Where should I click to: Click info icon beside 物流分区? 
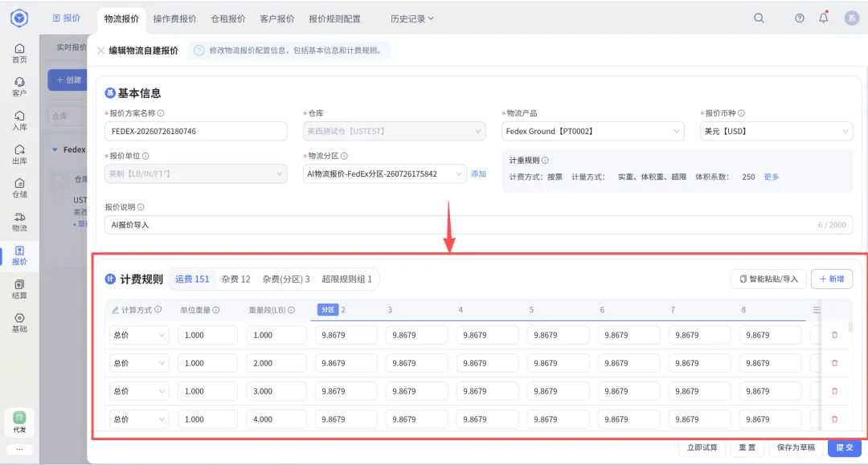pos(344,156)
